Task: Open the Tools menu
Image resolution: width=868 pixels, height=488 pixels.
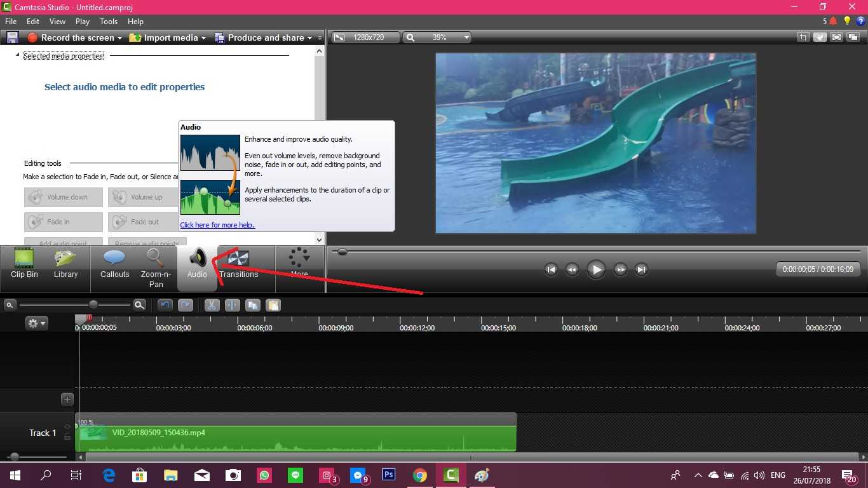Action: (109, 21)
